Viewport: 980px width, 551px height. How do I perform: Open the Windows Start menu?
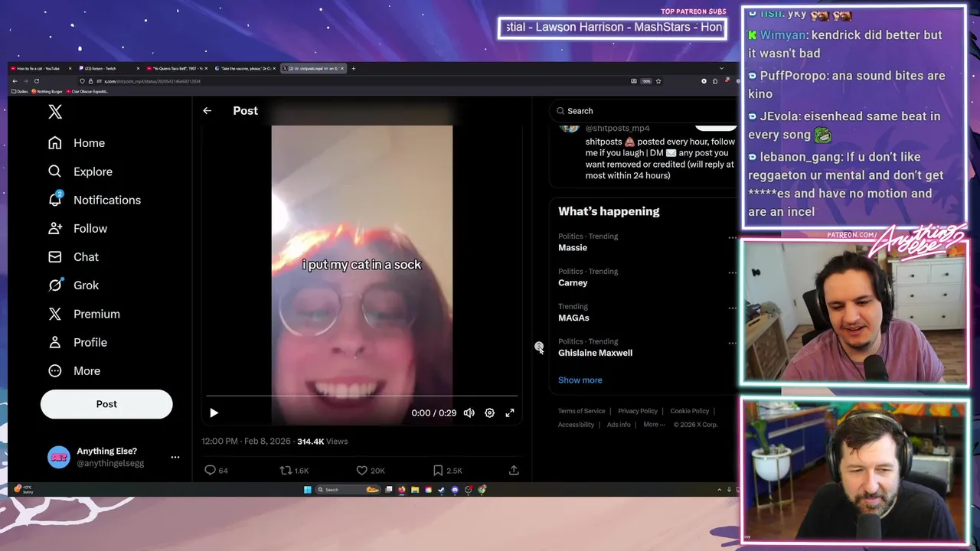coord(308,490)
